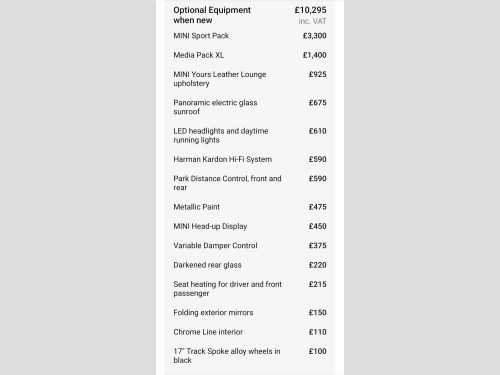Click the £10,295 total price
This screenshot has width=500, height=375.
coord(310,10)
